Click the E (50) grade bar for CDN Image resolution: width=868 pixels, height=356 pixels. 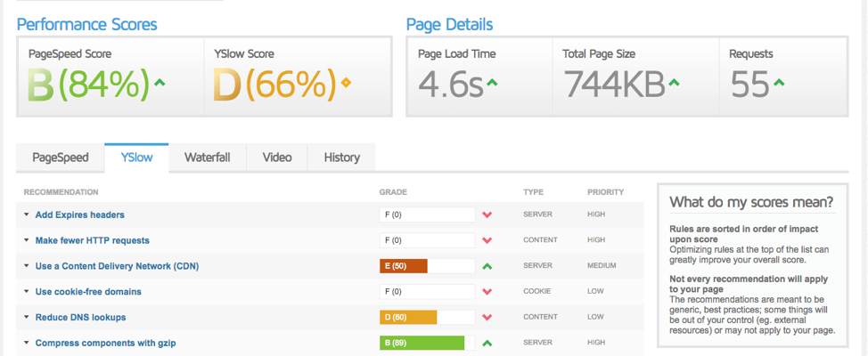pyautogui.click(x=428, y=266)
